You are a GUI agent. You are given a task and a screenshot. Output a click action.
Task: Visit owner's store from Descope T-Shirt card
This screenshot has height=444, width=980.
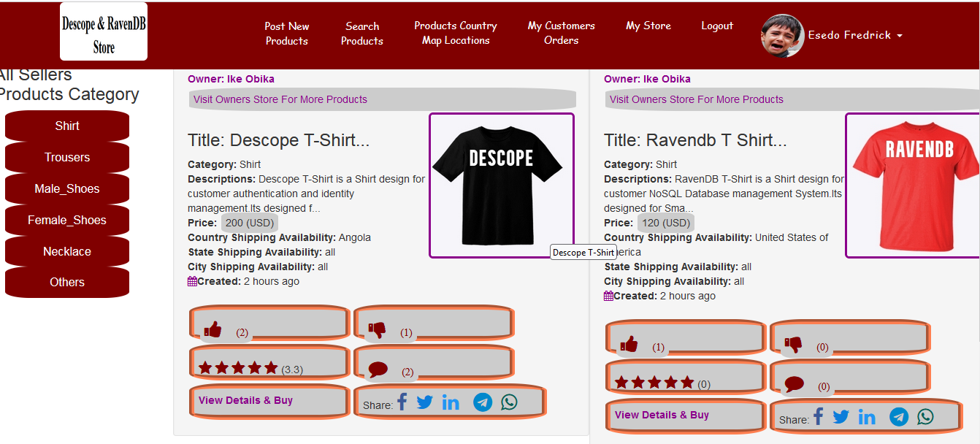pos(383,99)
